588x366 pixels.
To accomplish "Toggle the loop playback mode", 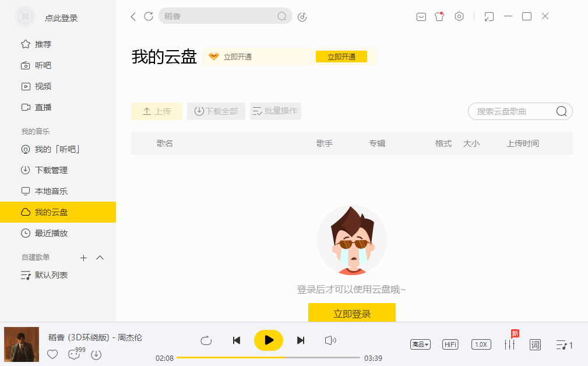I will [206, 340].
